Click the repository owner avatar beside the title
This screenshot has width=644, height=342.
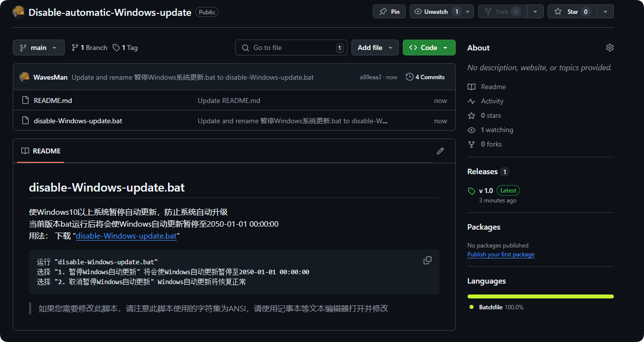[x=19, y=12]
